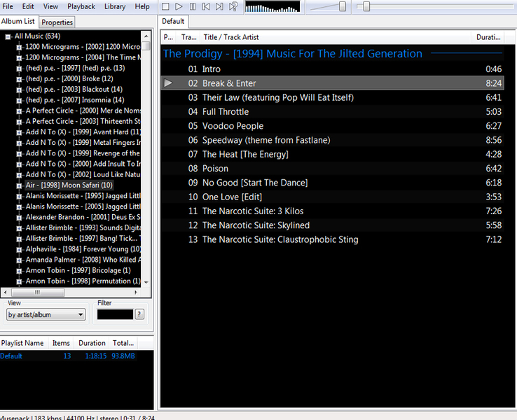This screenshot has height=420, width=517.
Task: Select Alanis Morissette 1995 Jagged album
Action: 83,196
